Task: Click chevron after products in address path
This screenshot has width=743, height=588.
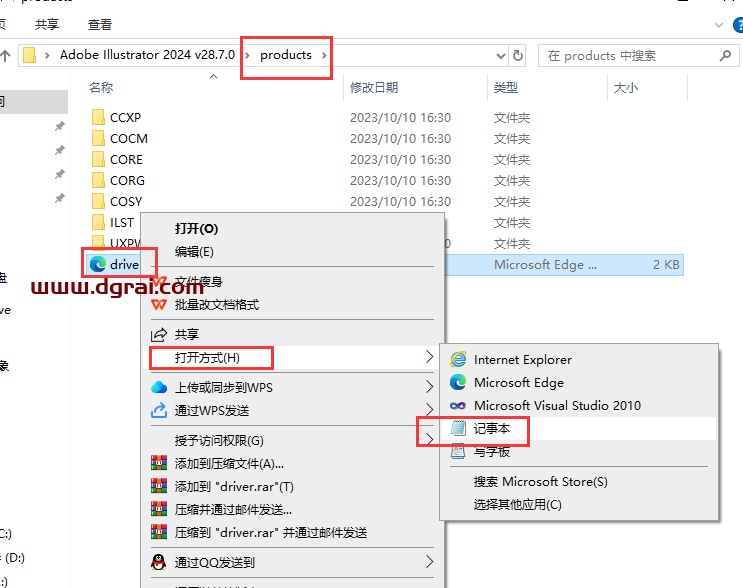Action: click(x=324, y=55)
